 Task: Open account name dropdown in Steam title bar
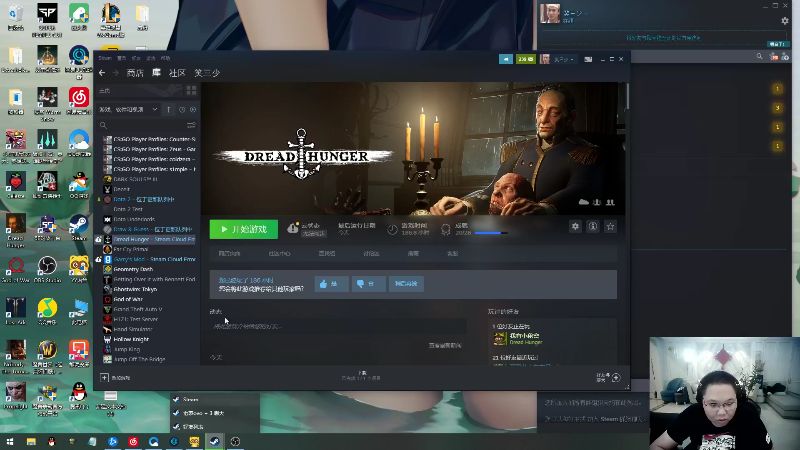pos(564,59)
